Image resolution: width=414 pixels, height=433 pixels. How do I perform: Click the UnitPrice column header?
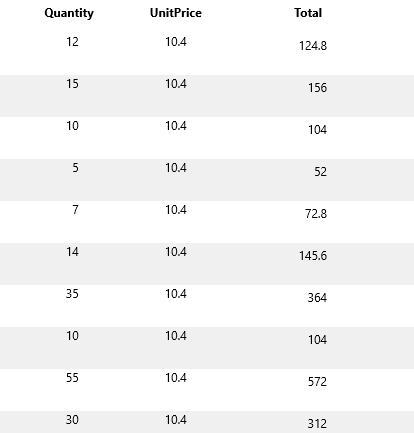coord(176,13)
